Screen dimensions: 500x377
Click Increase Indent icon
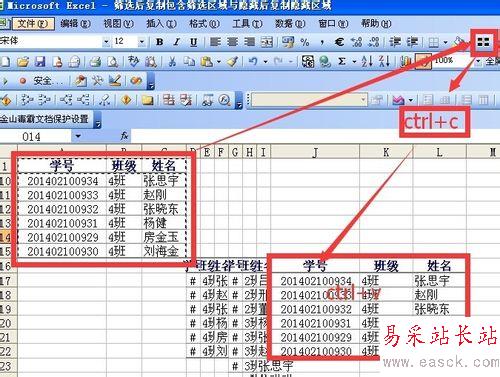tap(412, 42)
